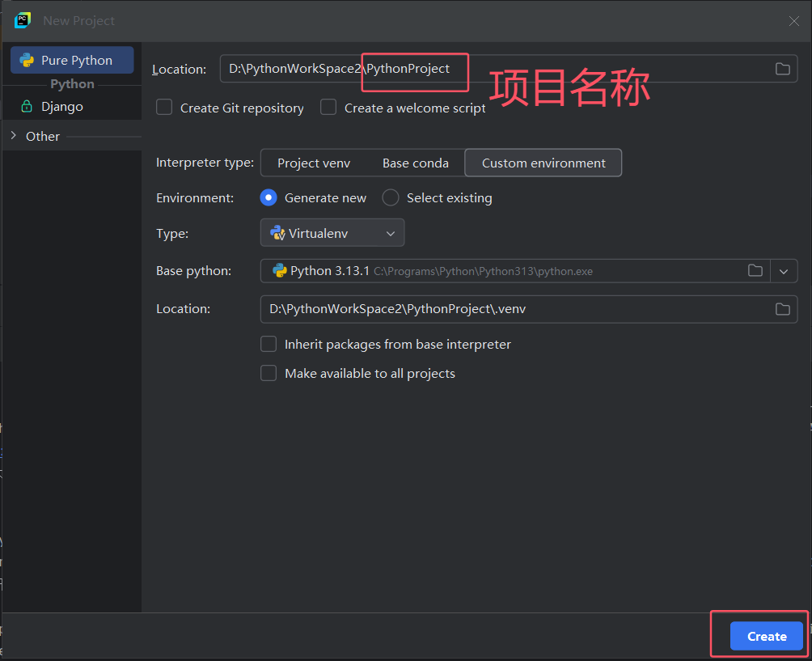This screenshot has width=812, height=661.
Task: Switch to Base conda interpreter type
Action: tap(415, 163)
